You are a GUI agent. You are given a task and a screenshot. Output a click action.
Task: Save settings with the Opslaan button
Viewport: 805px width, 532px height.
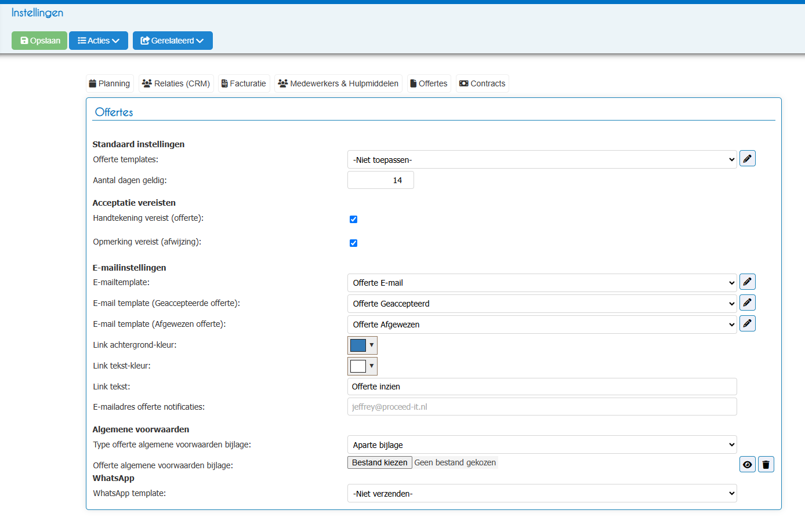(39, 41)
